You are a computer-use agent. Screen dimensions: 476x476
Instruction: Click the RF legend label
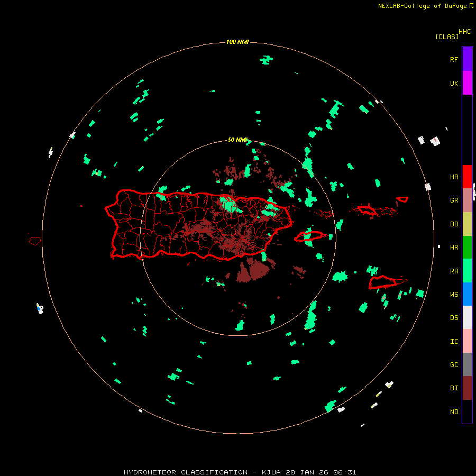pos(454,60)
